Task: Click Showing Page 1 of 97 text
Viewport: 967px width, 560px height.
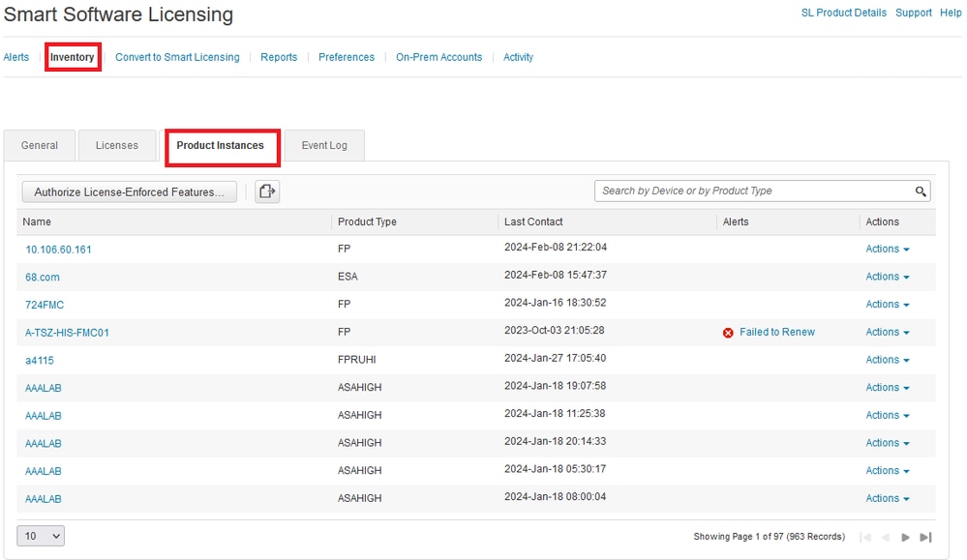Action: tap(769, 537)
